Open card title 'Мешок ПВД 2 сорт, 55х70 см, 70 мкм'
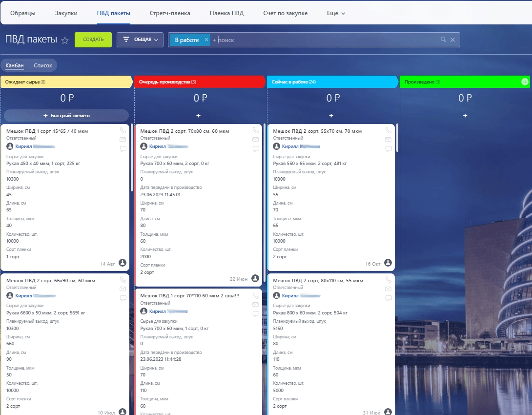This screenshot has width=532, height=415. (317, 131)
